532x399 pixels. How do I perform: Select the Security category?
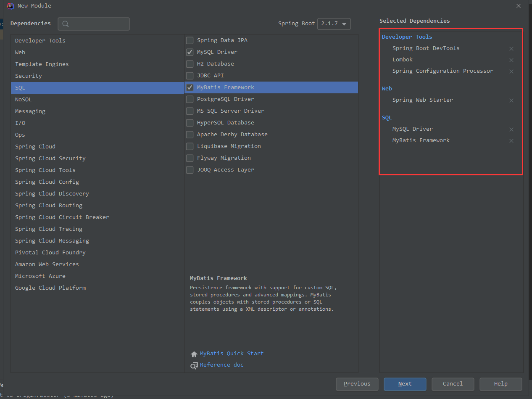pyautogui.click(x=97, y=76)
